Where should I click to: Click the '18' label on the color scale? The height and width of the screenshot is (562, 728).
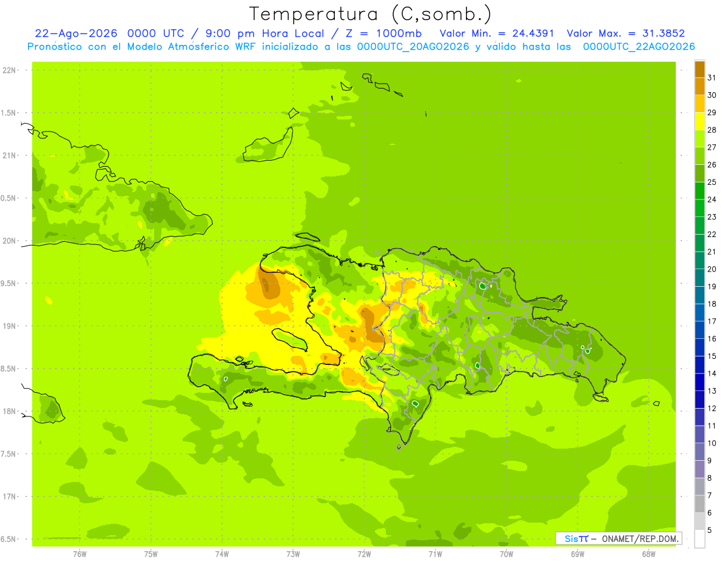click(x=712, y=304)
